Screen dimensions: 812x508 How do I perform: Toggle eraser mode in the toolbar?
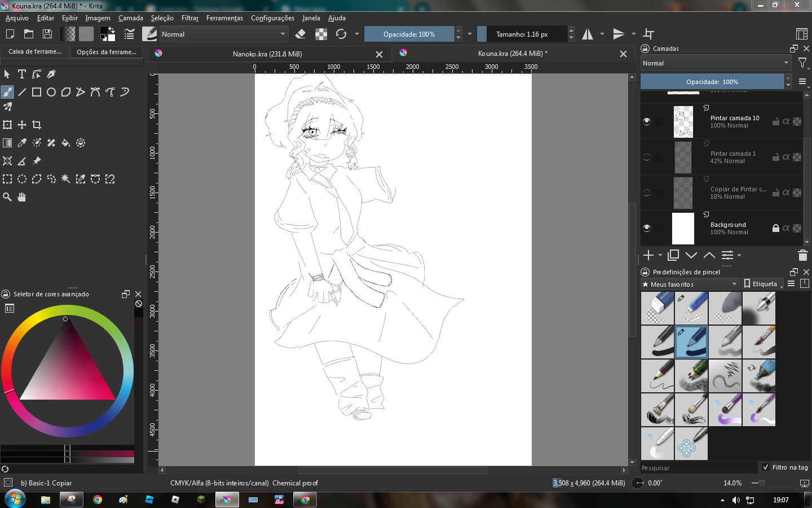pyautogui.click(x=301, y=34)
